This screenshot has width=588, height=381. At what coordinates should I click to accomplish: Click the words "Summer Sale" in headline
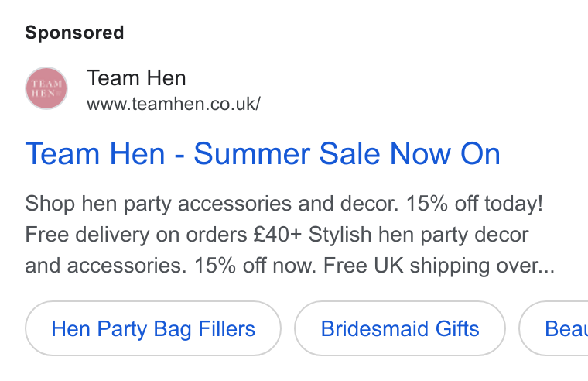coord(288,153)
